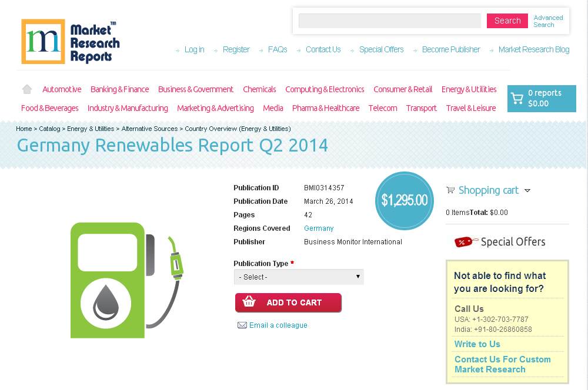Click publisher Business Monitor International
The height and width of the screenshot is (390, 588).
[x=353, y=241]
